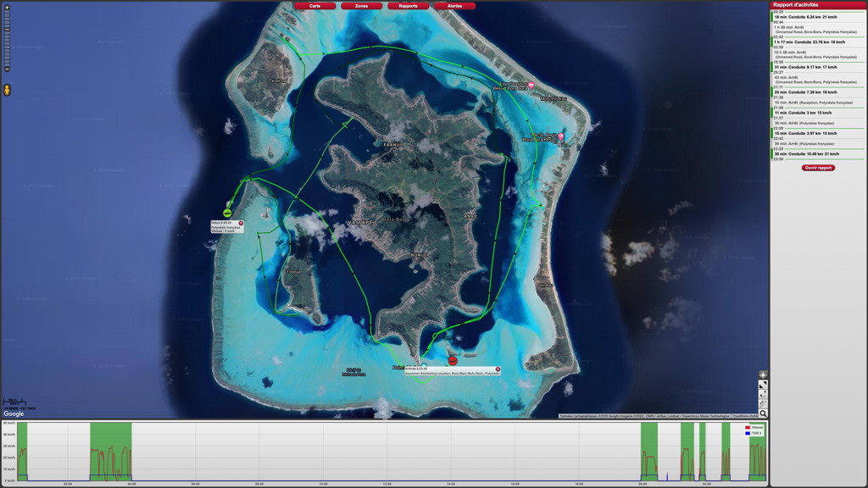868x488 pixels.
Task: Click the TOR 2 blue legend swatch
Action: tap(748, 433)
